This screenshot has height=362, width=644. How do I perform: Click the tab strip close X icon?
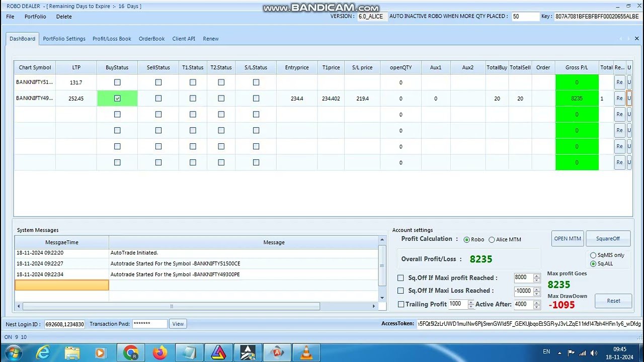coord(636,39)
